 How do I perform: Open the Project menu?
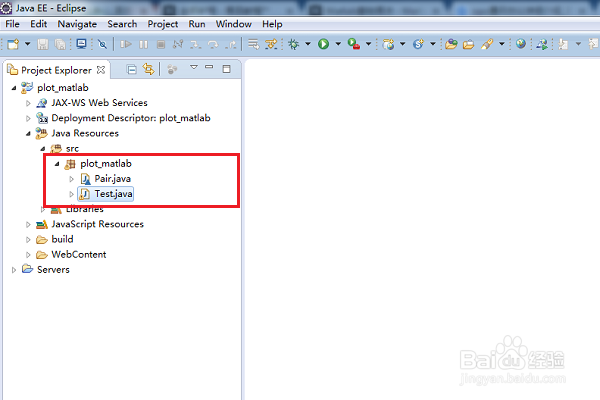pos(163,24)
